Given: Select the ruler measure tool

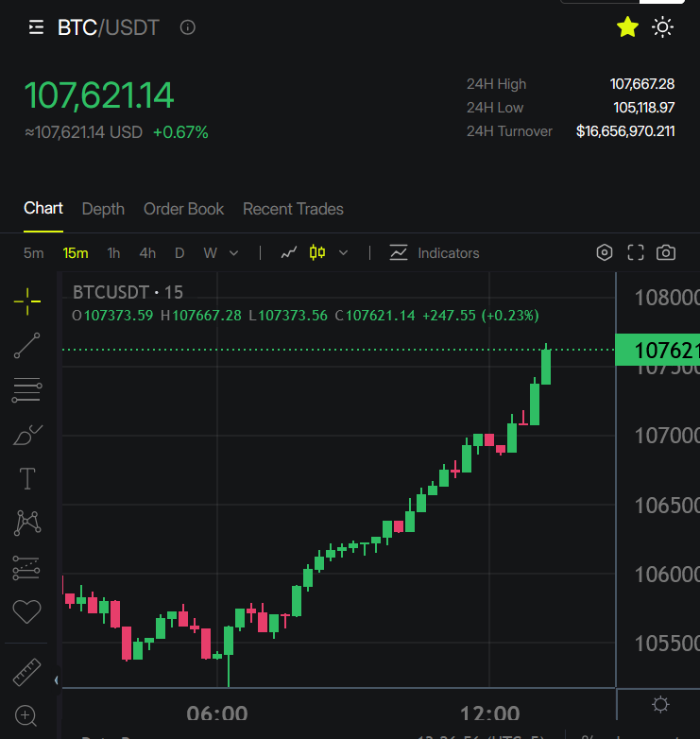Looking at the screenshot, I should (x=26, y=672).
